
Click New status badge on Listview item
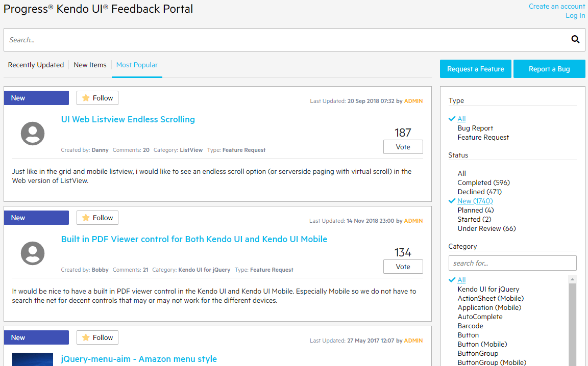point(36,98)
